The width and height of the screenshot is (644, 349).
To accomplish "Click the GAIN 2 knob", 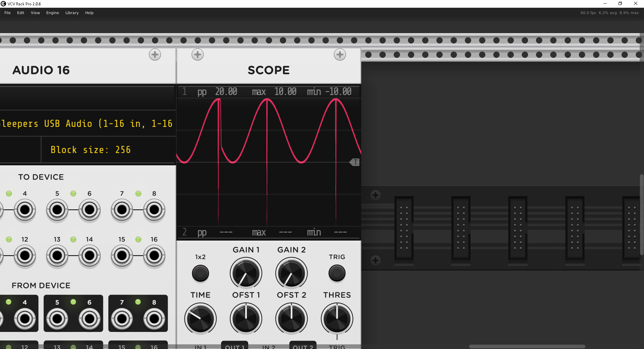I will pos(291,273).
